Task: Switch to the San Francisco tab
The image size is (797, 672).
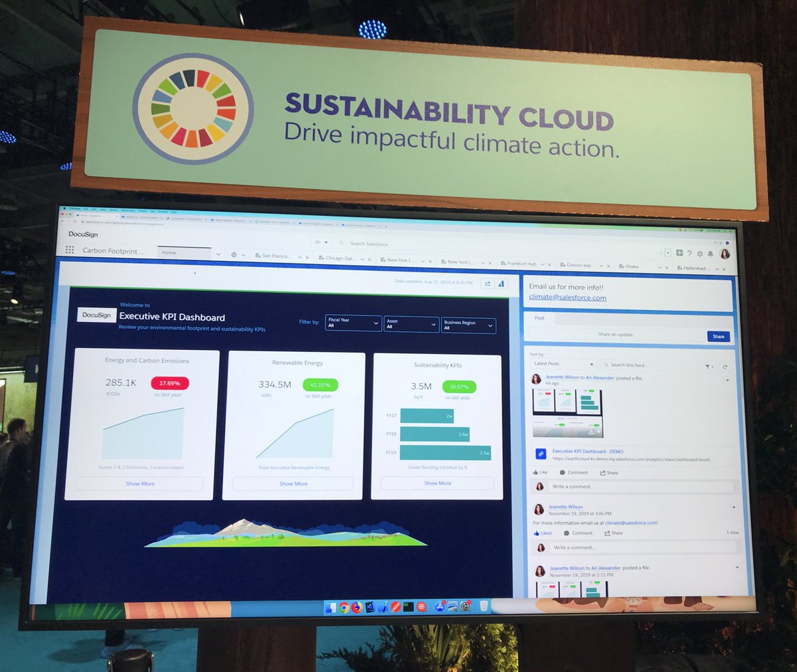Action: [276, 256]
